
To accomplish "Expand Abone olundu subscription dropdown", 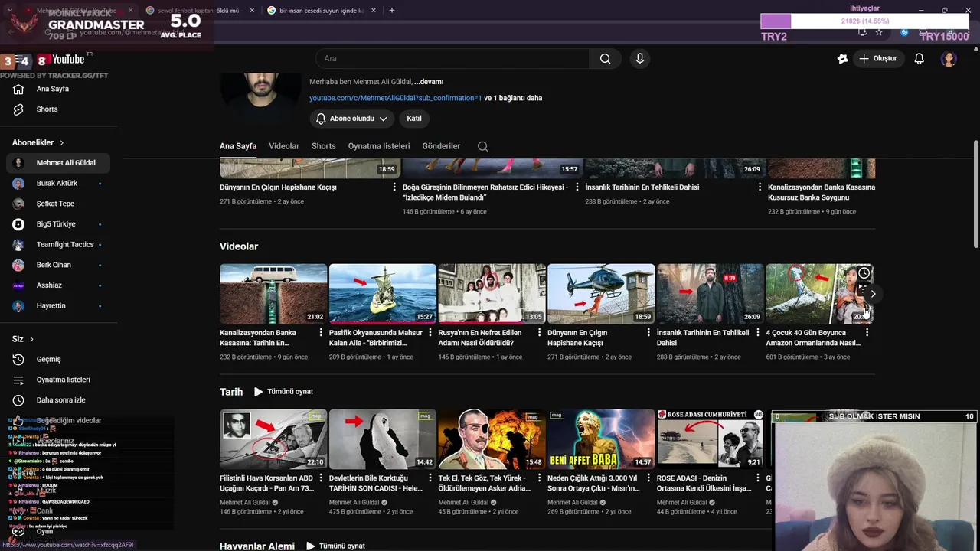I will pos(352,119).
